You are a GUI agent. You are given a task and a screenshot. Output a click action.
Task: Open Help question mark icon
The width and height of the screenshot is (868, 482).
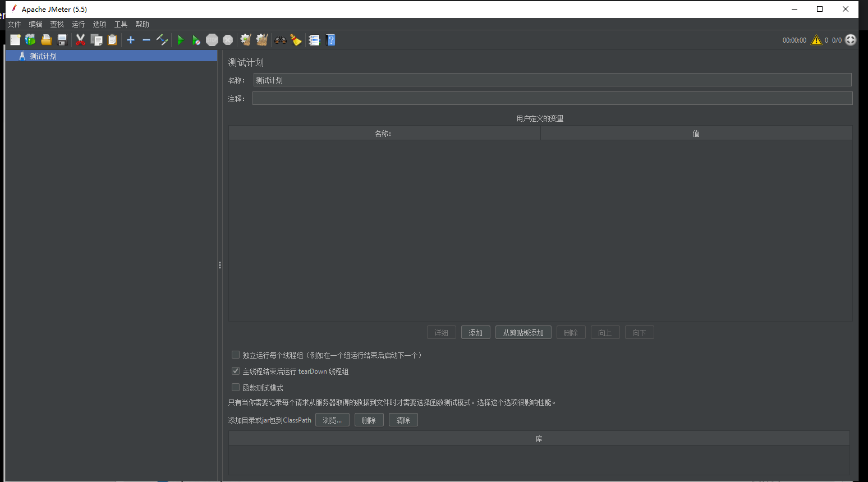point(330,40)
